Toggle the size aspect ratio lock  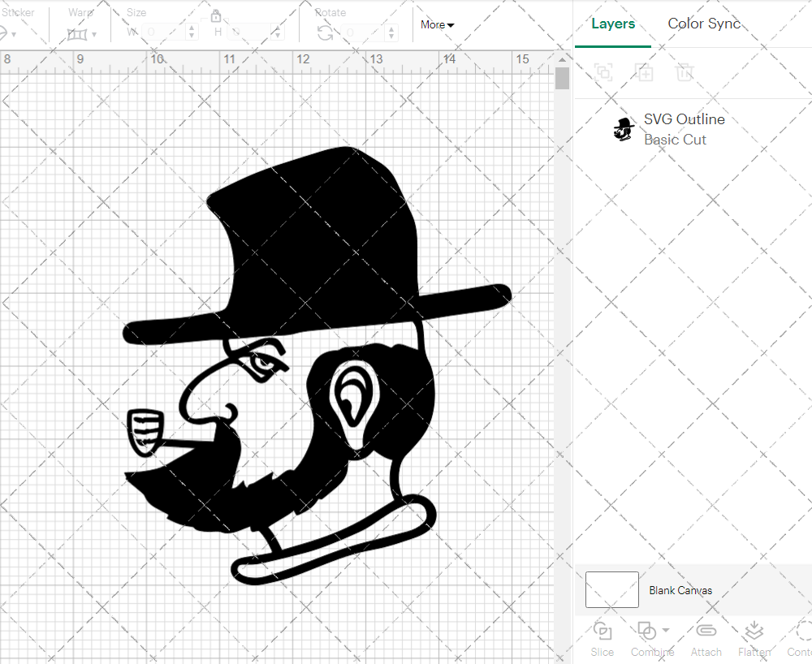(x=216, y=16)
